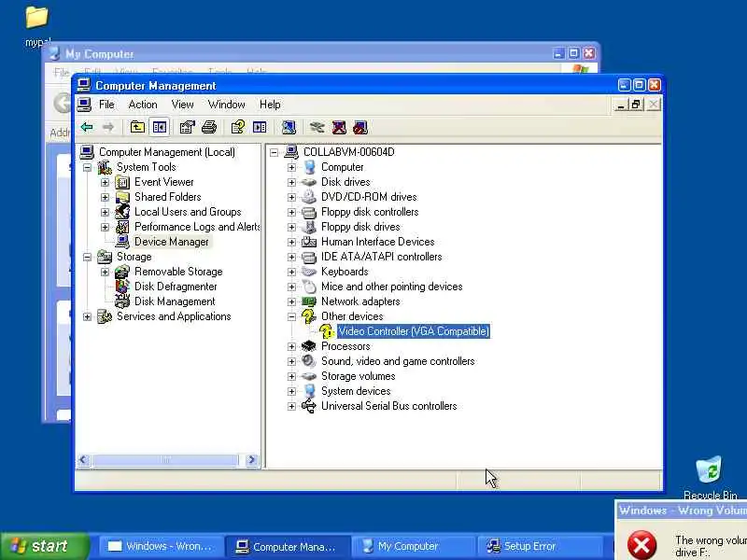Open the Help menu
The image size is (747, 560).
click(270, 105)
